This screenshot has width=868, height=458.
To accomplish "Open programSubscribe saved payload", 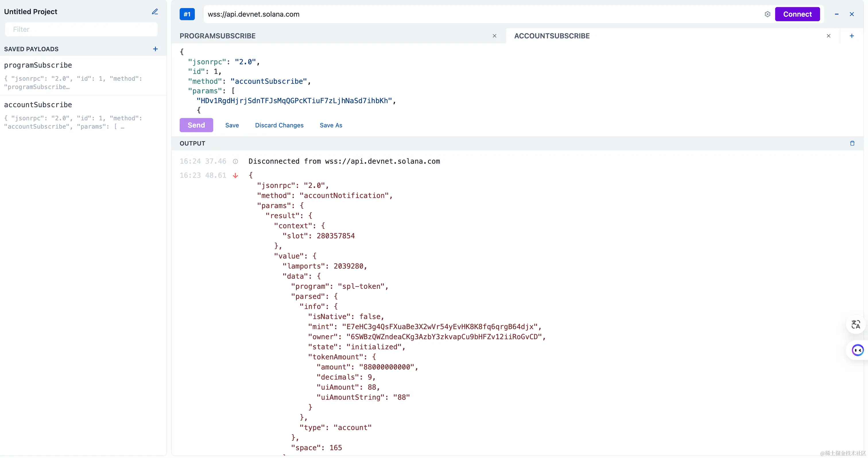I will click(38, 65).
